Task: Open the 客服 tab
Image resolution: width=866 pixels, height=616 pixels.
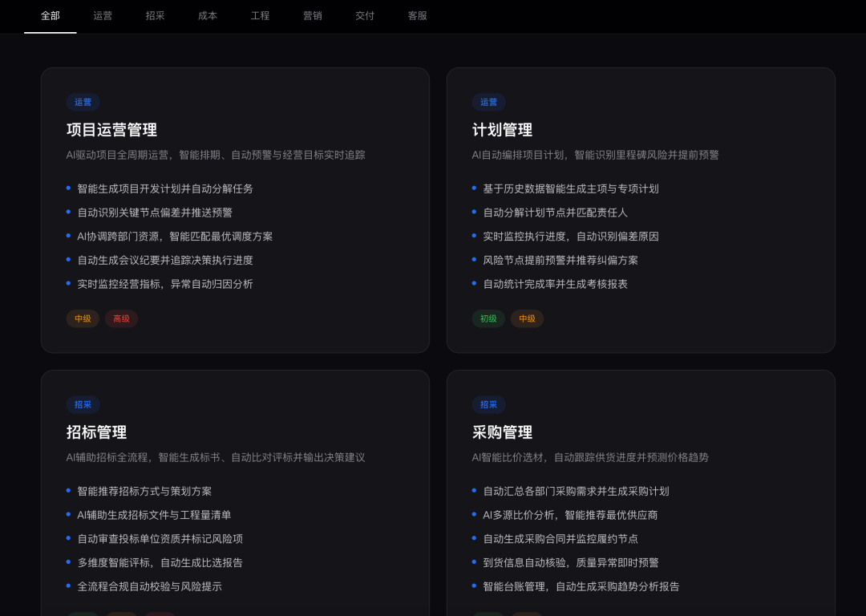Action: [x=418, y=16]
